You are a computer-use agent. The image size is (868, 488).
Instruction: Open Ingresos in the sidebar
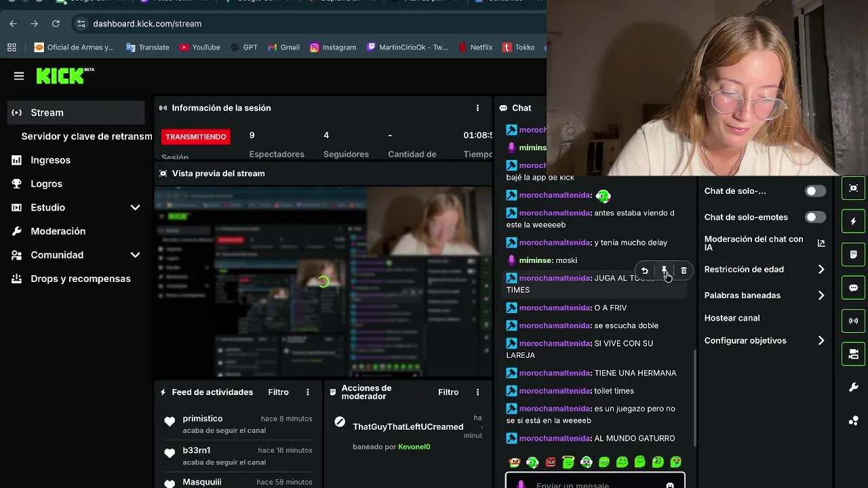click(x=50, y=160)
